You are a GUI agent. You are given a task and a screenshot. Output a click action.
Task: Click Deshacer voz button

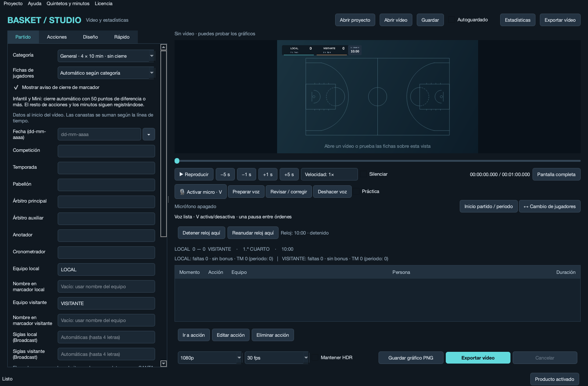pos(332,192)
